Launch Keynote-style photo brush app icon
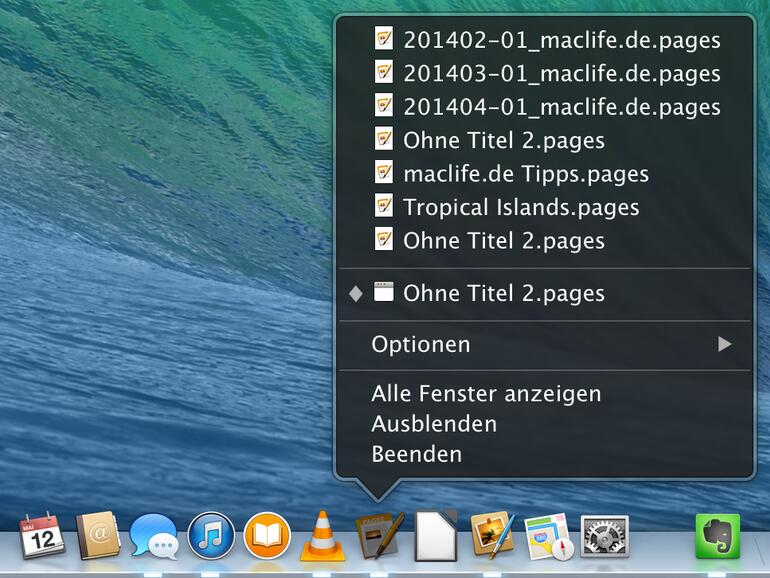Image resolution: width=770 pixels, height=578 pixels. (493, 536)
